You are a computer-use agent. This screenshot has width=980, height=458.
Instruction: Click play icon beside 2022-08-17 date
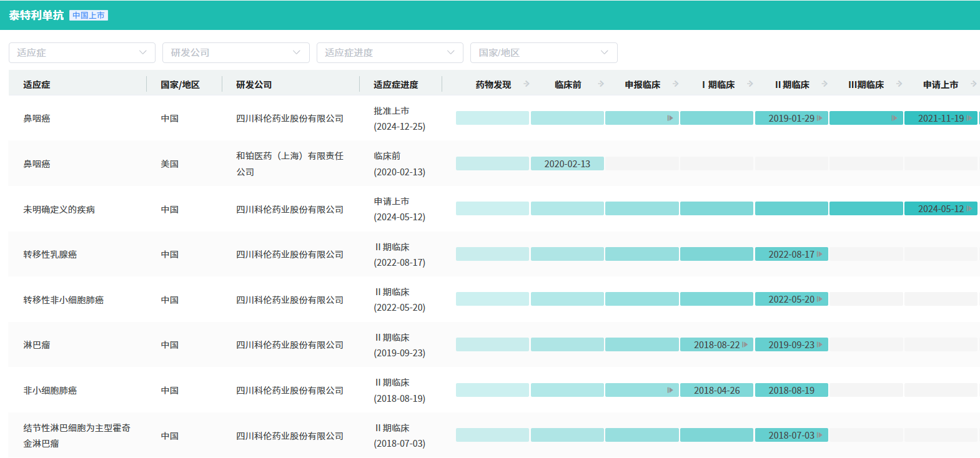819,255
